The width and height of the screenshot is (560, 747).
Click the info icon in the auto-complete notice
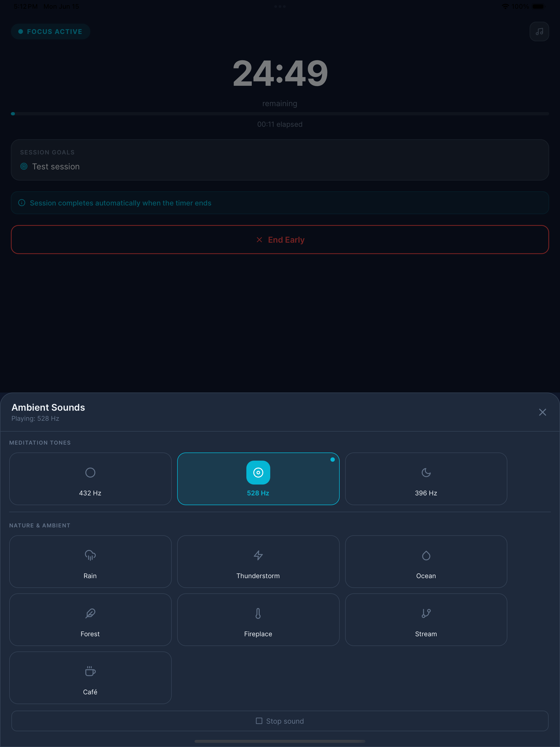coord(22,202)
